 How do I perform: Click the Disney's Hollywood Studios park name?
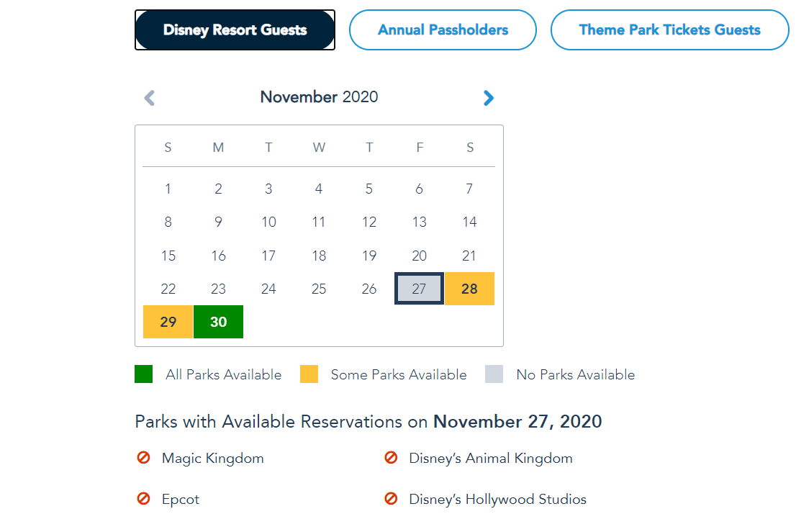pyautogui.click(x=497, y=499)
